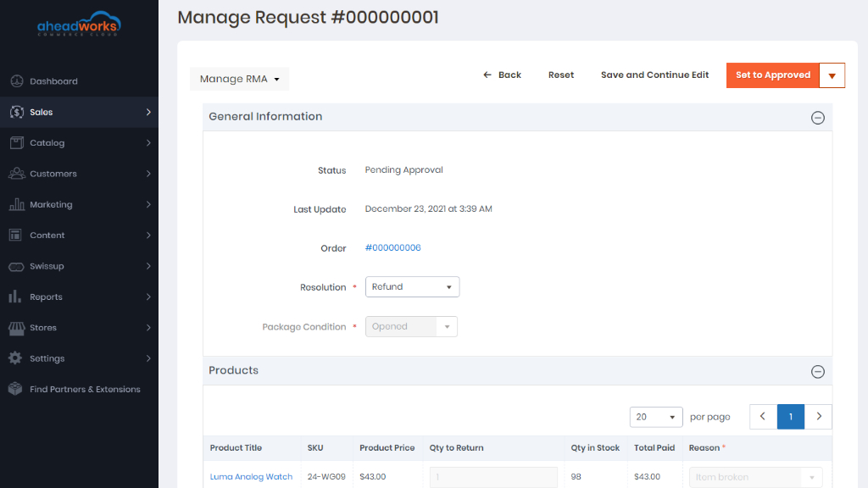Go to previous products page
The image size is (868, 488).
(763, 417)
